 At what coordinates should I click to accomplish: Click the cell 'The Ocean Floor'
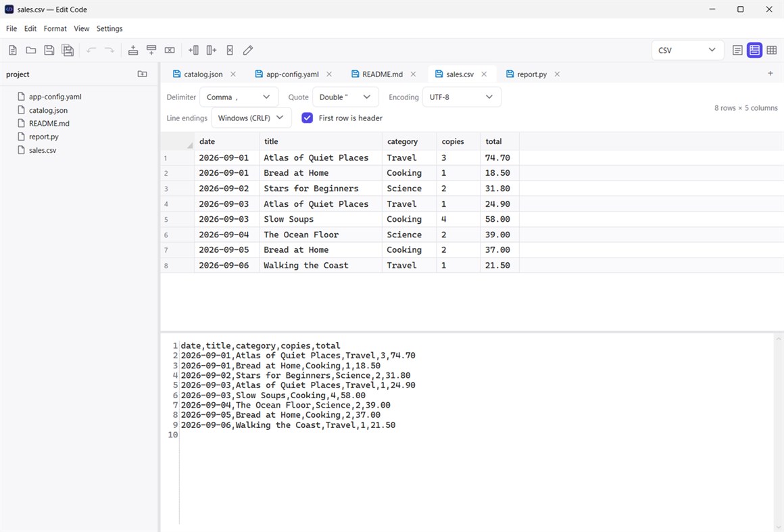[x=321, y=235]
